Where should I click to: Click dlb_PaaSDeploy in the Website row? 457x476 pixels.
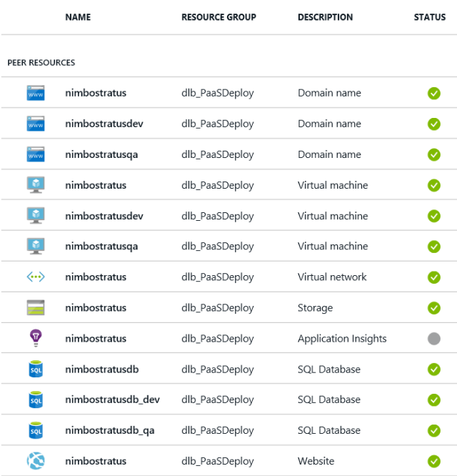217,461
